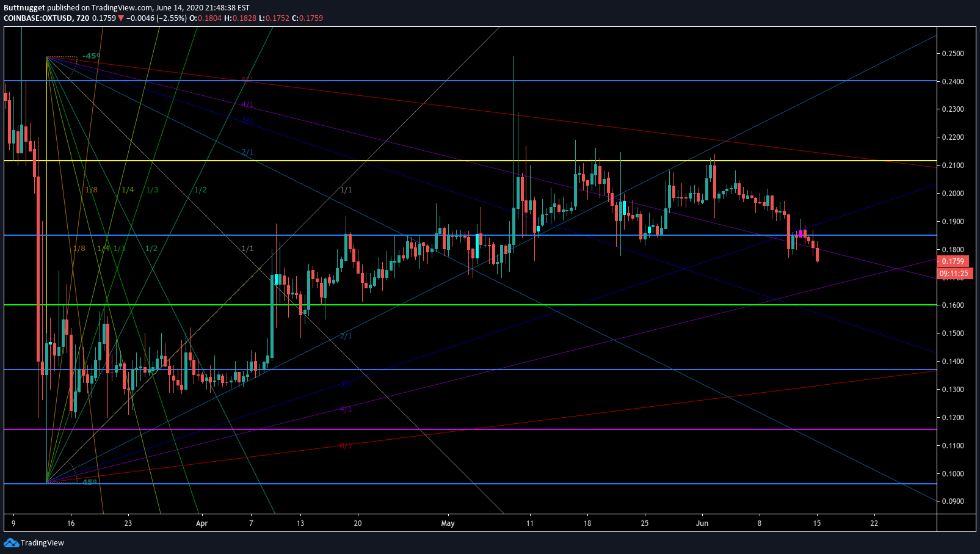The width and height of the screenshot is (980, 554).
Task: Click the open value O:0.1804
Action: (x=205, y=18)
